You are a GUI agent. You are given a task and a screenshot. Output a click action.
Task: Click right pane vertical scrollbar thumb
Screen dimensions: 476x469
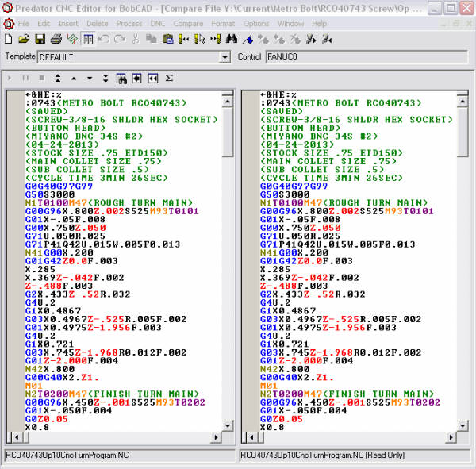[463, 133]
